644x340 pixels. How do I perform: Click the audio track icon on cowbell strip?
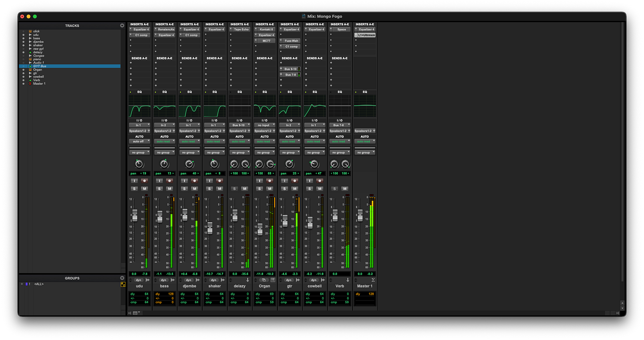(323, 280)
